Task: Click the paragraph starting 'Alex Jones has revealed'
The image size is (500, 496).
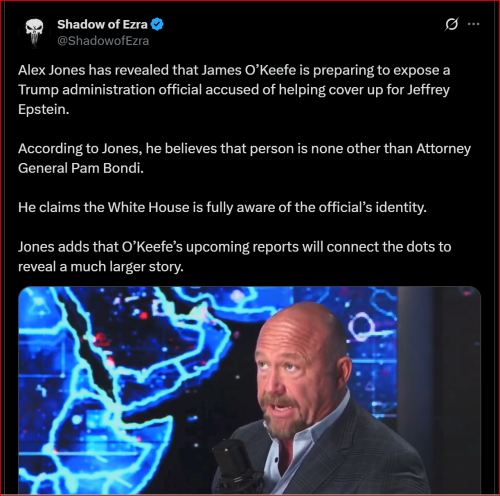Action: (x=234, y=90)
